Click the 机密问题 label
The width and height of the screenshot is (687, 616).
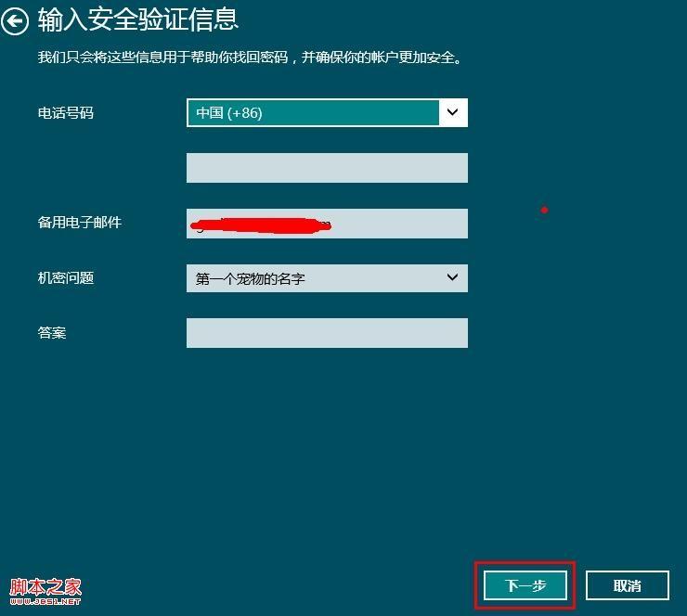pyautogui.click(x=66, y=277)
